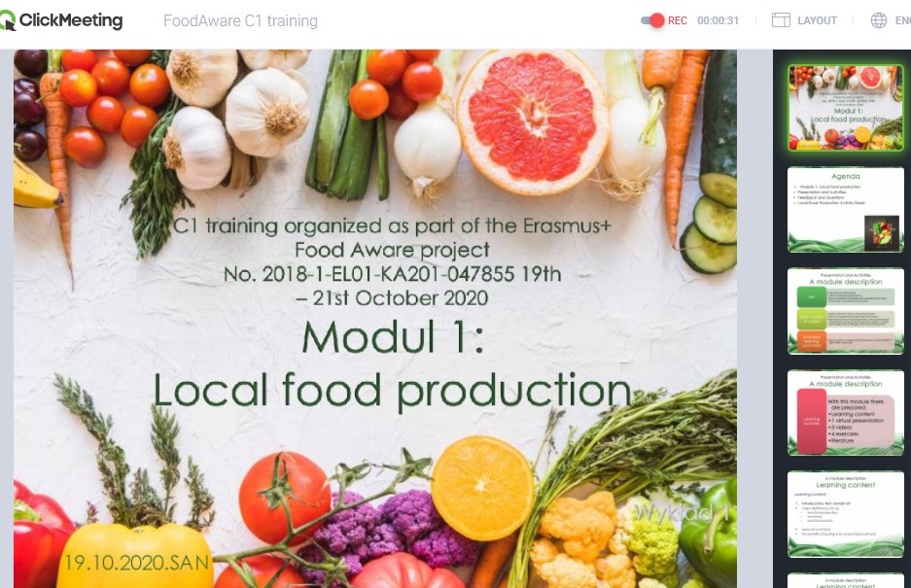Click the Local food production heading on slide
The width and height of the screenshot is (911, 588).
coord(392,391)
